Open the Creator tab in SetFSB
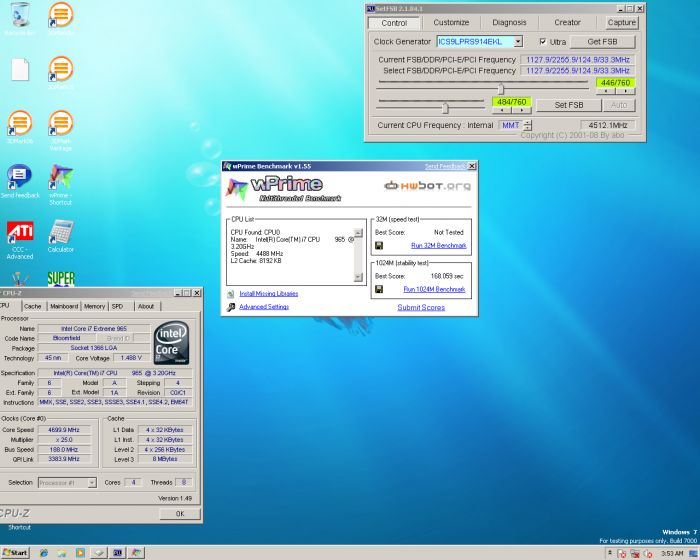Screen dimensions: 700x560 pos(567,22)
